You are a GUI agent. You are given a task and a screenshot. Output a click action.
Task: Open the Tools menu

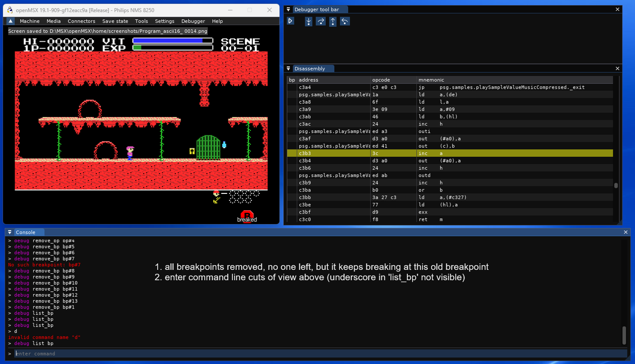point(142,21)
